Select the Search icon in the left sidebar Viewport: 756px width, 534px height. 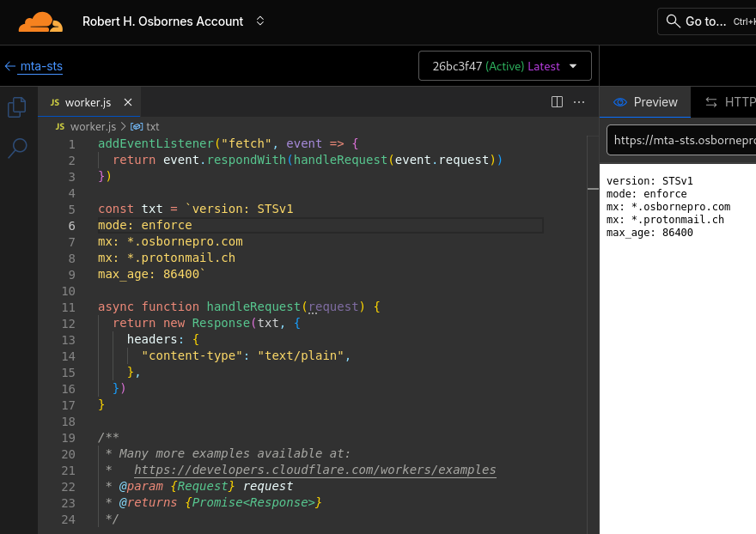[16, 148]
